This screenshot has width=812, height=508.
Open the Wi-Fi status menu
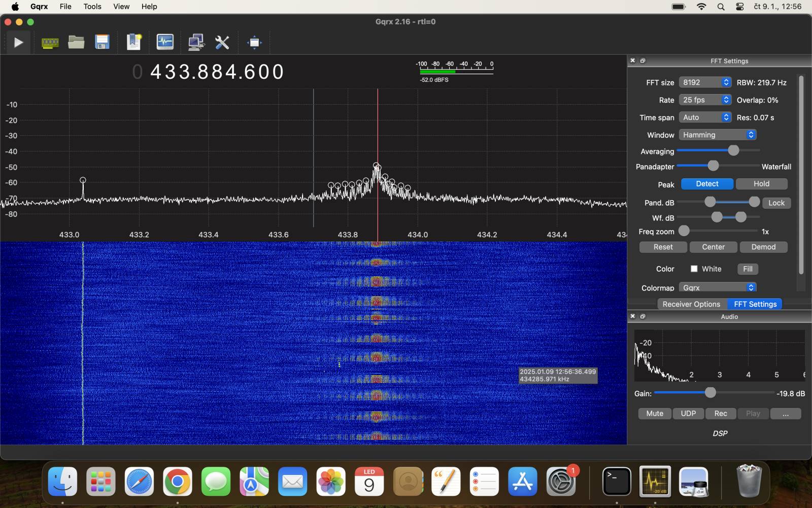click(701, 7)
